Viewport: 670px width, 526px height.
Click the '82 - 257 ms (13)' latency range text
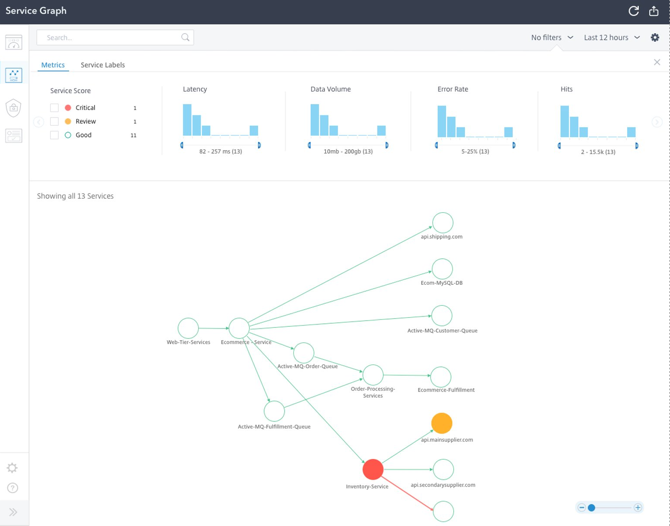220,152
